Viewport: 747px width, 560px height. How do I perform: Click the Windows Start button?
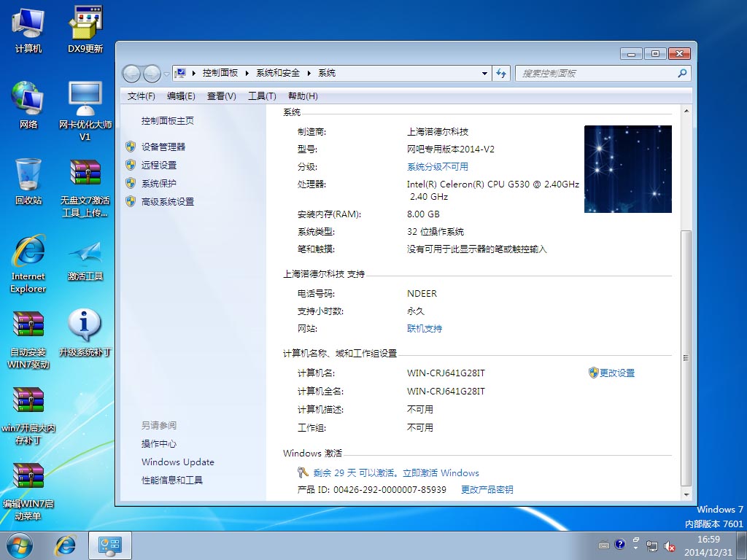[20, 545]
